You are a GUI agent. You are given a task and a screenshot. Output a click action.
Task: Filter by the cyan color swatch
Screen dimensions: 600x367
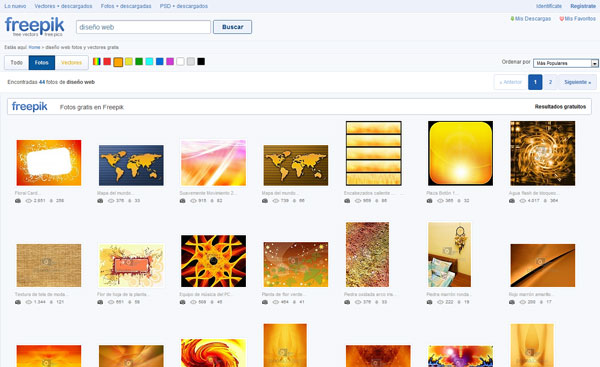click(149, 62)
